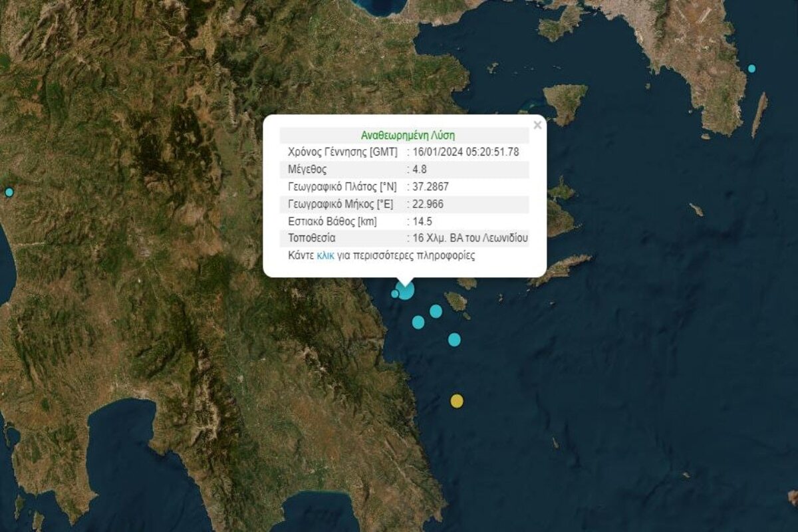Screen dimensions: 798x532
Task: Close the earthquake info popup
Action: click(537, 125)
